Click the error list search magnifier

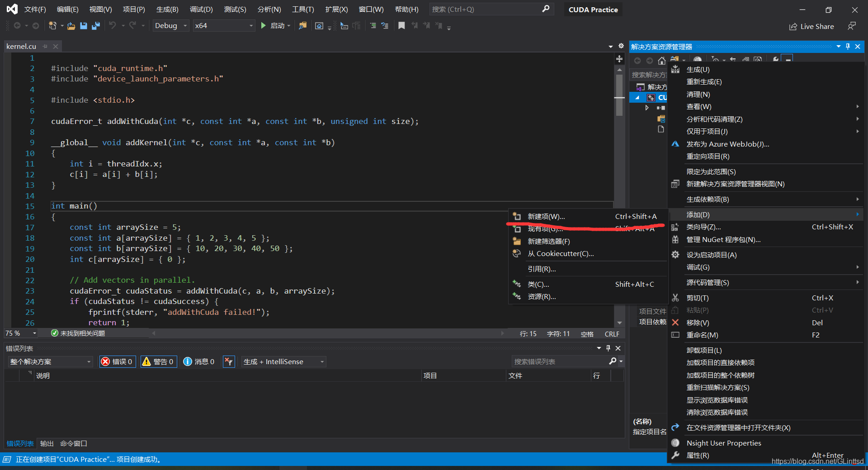[x=613, y=361]
